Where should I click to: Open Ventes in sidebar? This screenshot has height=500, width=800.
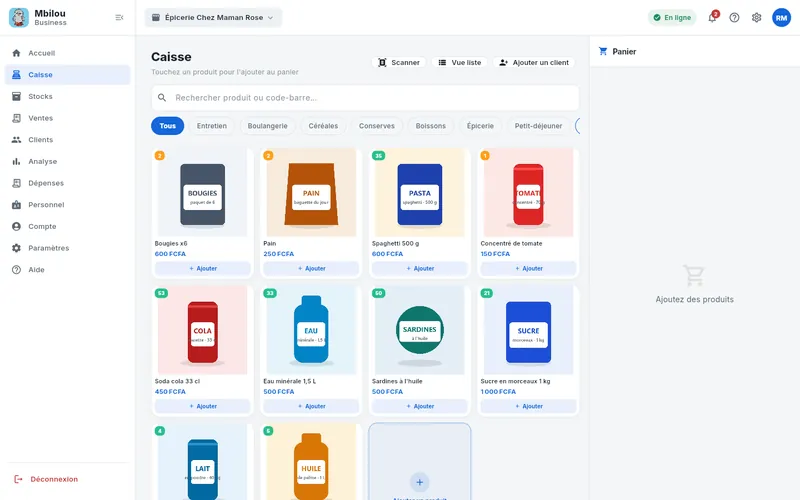(x=67, y=118)
